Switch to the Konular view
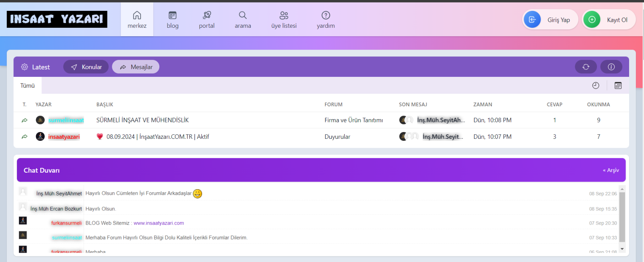Screen dimensions: 644x262 tap(86, 67)
